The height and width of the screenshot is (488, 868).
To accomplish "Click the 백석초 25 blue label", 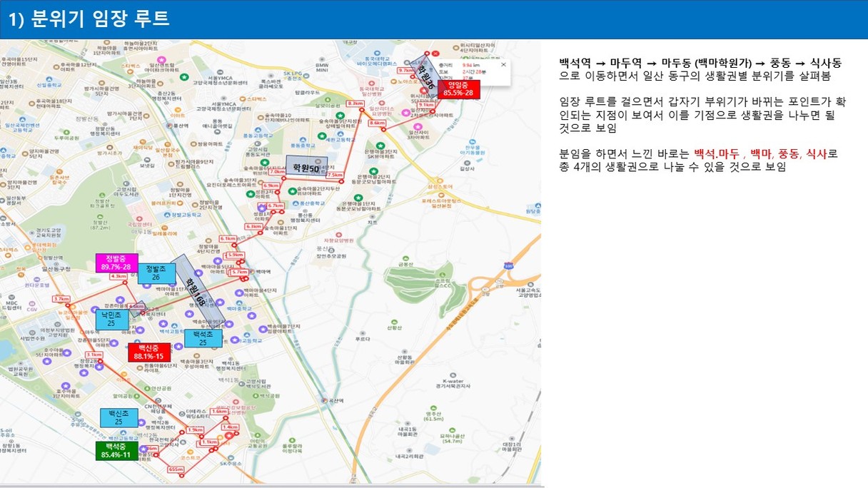I will click(203, 338).
